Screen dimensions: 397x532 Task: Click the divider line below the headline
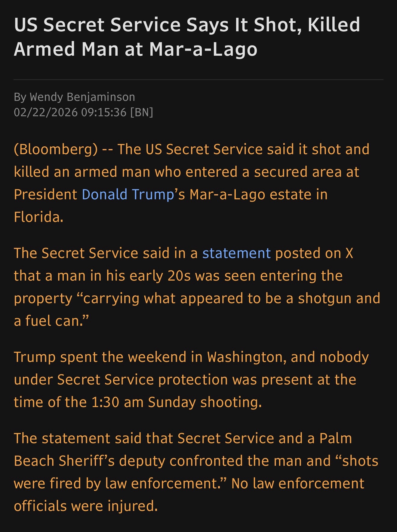click(198, 80)
